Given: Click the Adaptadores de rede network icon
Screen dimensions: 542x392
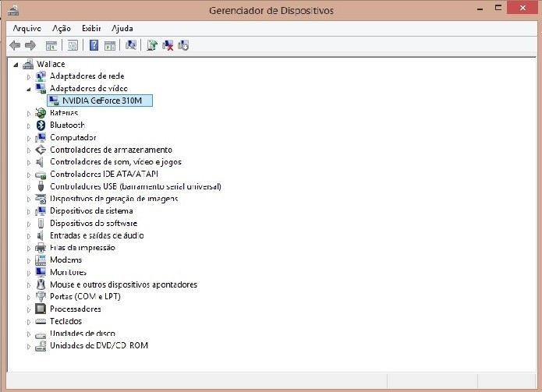Looking at the screenshot, I should coord(41,76).
